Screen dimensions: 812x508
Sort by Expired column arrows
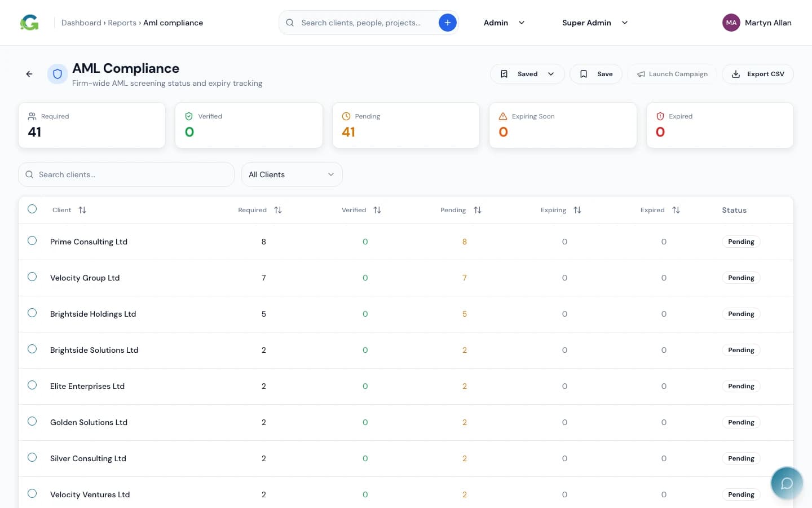[676, 210]
